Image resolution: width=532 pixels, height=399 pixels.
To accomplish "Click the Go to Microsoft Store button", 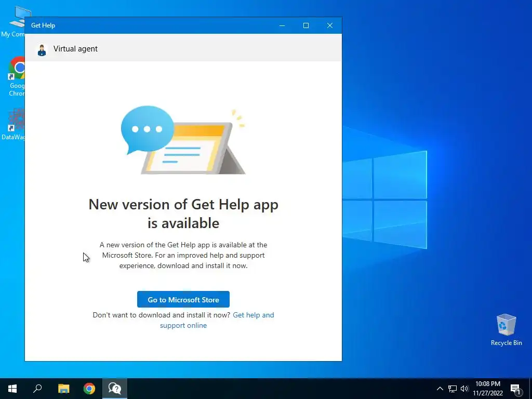I will click(x=183, y=299).
